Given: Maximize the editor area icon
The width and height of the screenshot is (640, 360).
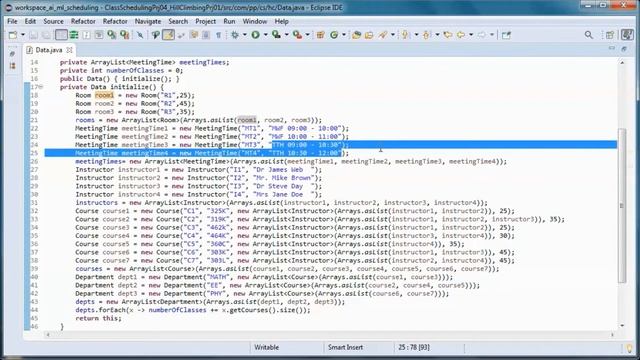Looking at the screenshot, I should click(x=624, y=49).
